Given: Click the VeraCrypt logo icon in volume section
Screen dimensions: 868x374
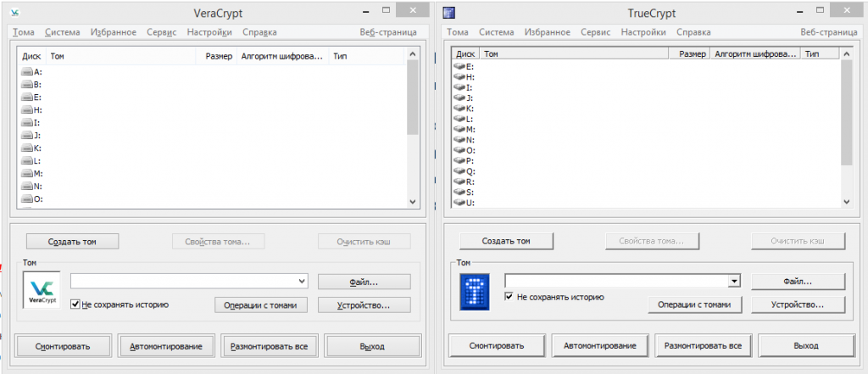Looking at the screenshot, I should click(42, 291).
